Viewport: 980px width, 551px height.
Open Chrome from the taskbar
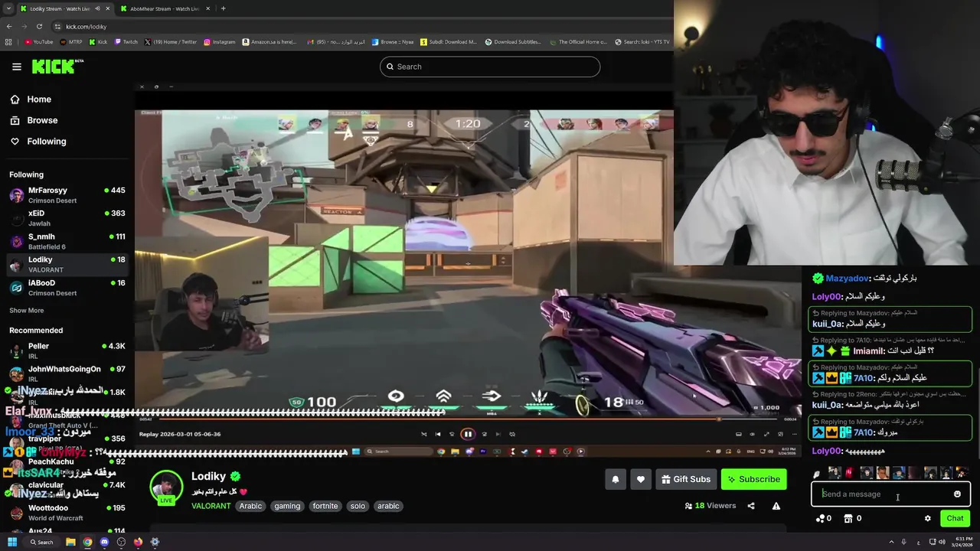pyautogui.click(x=87, y=542)
